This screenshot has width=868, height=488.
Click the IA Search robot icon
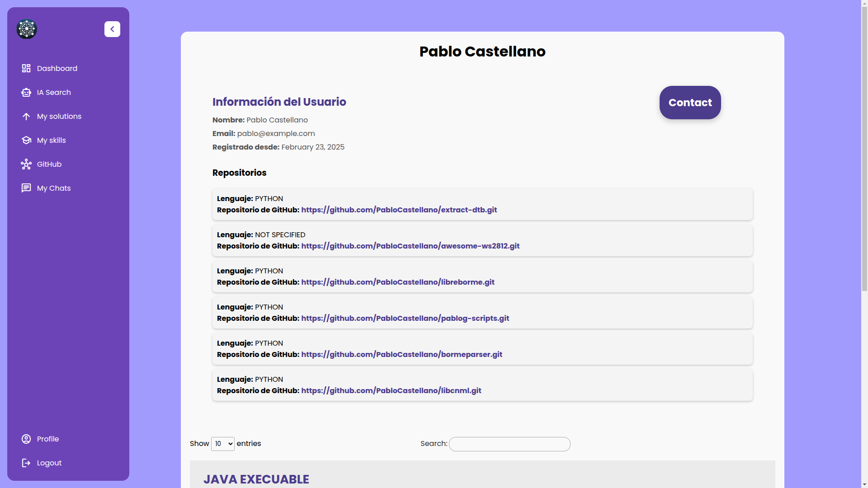click(26, 93)
